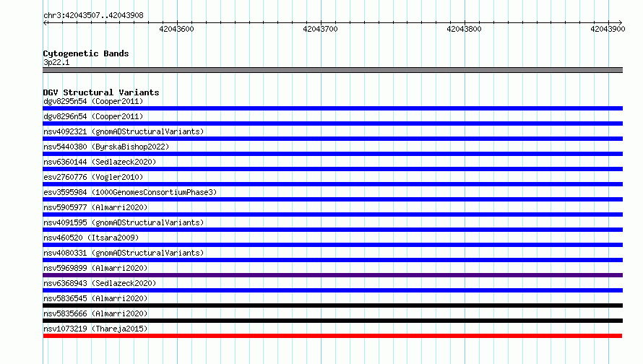Image resolution: width=643 pixels, height=364 pixels.
Task: Select the gray 3p22.1 cytogenetic band bar
Action: click(332, 70)
